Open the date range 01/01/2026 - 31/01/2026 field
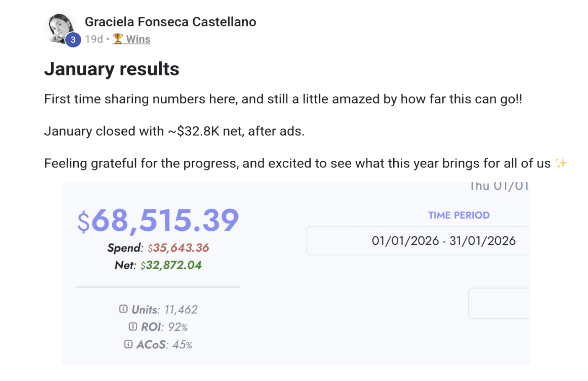The image size is (588, 381). click(419, 241)
